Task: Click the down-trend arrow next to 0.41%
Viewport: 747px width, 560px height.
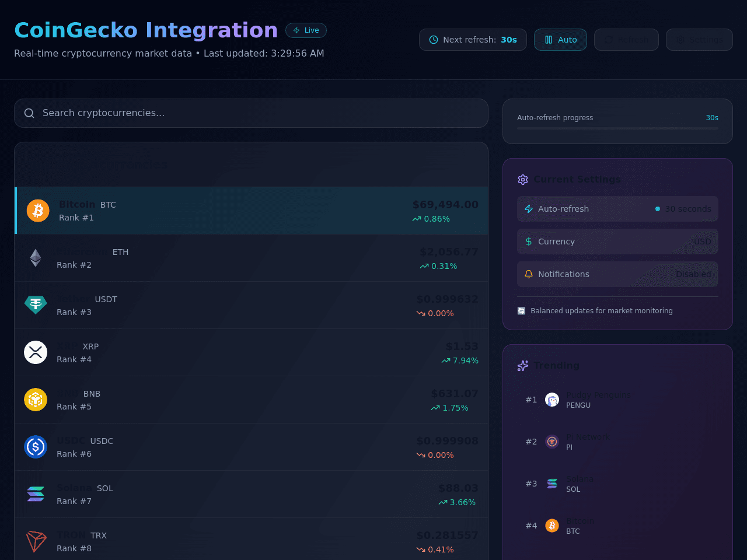Action: tap(421, 549)
